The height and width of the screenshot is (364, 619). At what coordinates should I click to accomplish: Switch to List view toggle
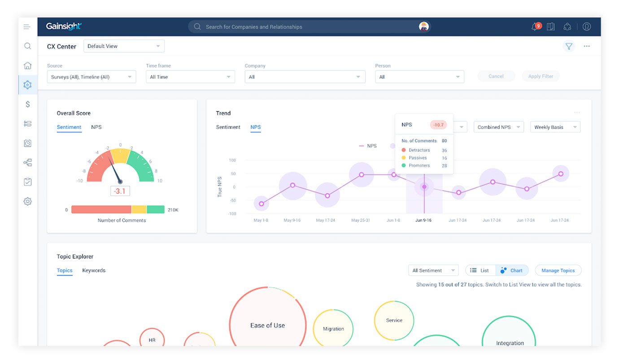point(480,270)
